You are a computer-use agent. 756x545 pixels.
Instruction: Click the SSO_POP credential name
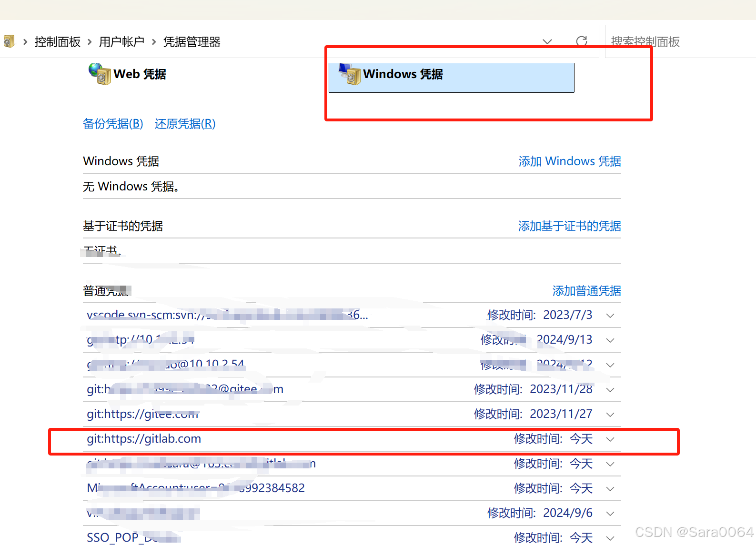coord(133,538)
